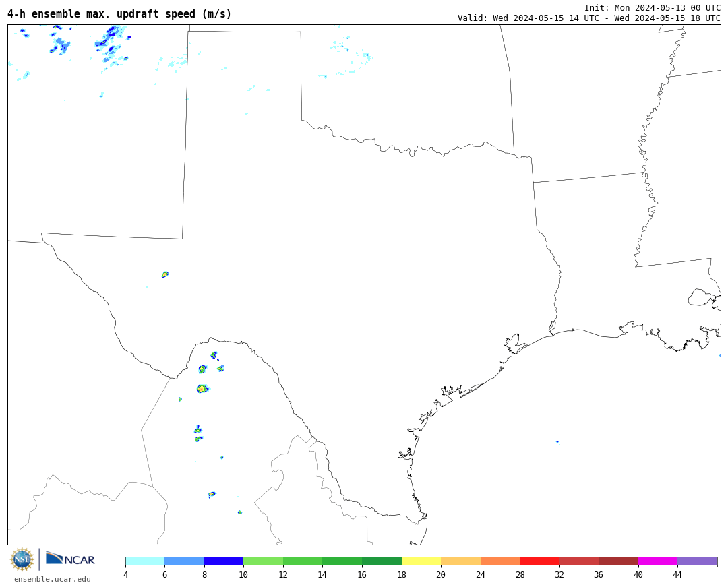728x587 pixels.
Task: Click the light orange 20-24 color swatch
Action: [460, 561]
